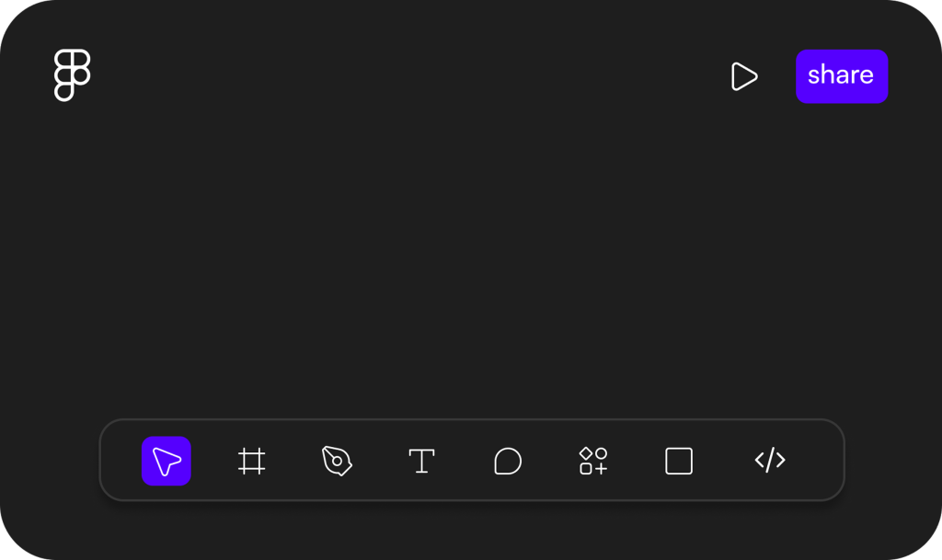Select the Move cursor tool
The width and height of the screenshot is (942, 560).
click(x=167, y=461)
